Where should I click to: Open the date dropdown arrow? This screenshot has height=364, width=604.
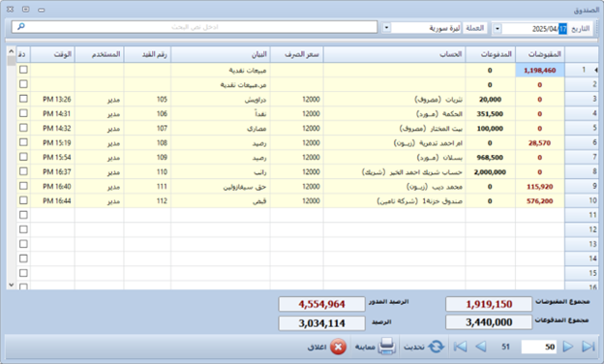[x=497, y=28]
